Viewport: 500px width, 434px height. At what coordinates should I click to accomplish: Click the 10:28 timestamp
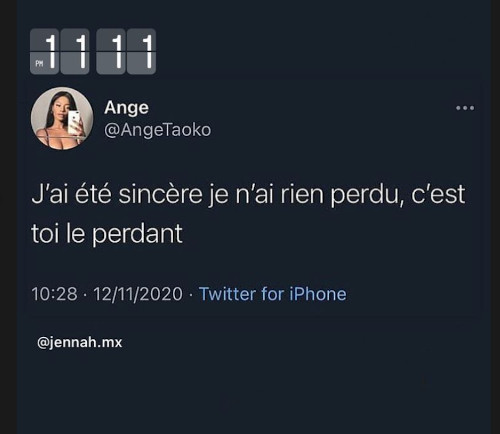54,294
